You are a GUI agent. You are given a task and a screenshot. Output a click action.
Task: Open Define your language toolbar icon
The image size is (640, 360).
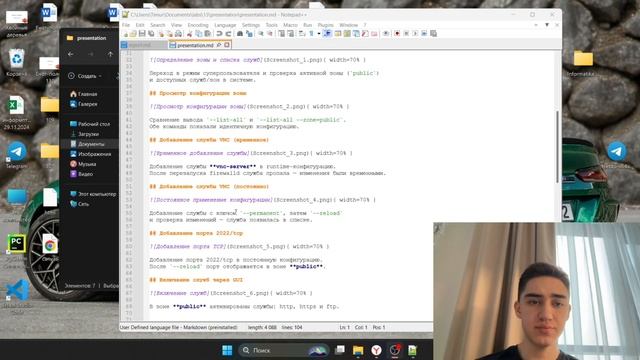(x=338, y=33)
